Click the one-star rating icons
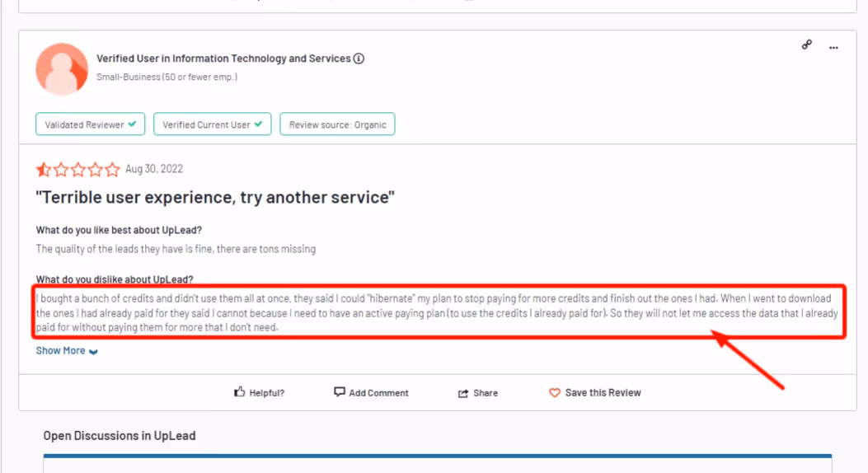868x473 pixels. (x=78, y=169)
